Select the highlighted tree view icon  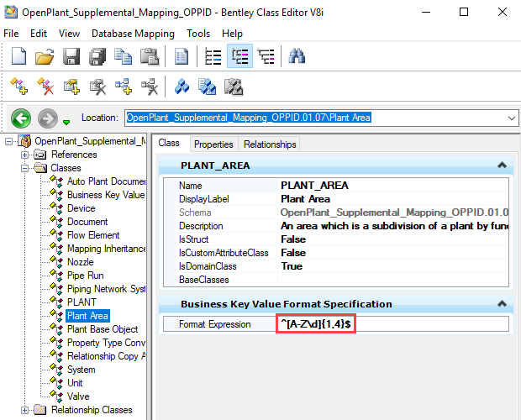tap(239, 56)
